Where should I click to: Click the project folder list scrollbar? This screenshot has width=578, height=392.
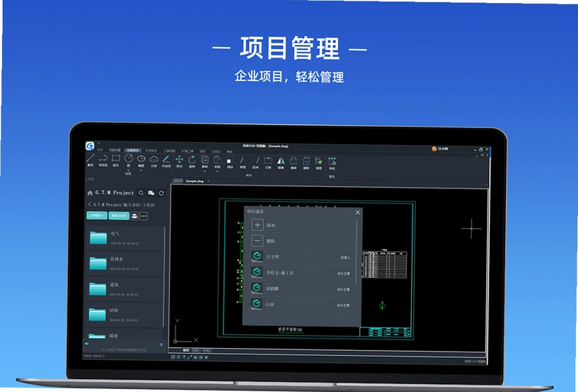165,276
